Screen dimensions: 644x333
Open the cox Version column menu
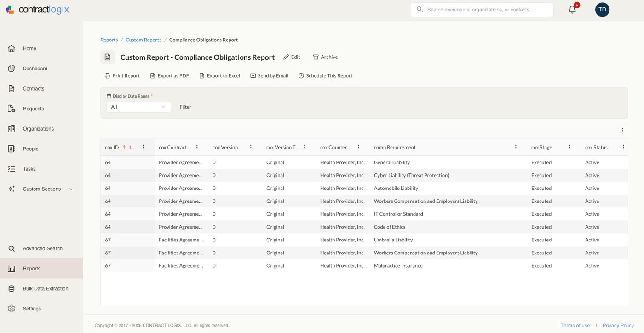(x=251, y=147)
